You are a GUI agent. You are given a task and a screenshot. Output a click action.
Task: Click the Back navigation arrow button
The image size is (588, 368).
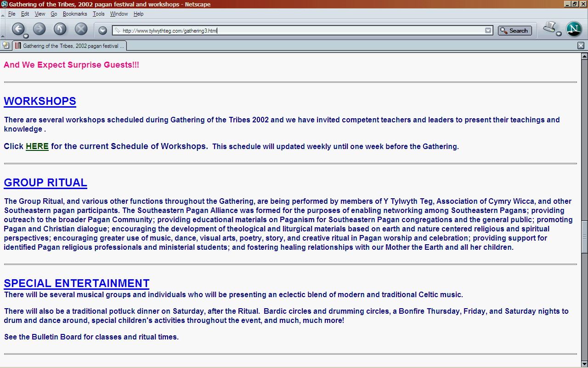[x=18, y=29]
